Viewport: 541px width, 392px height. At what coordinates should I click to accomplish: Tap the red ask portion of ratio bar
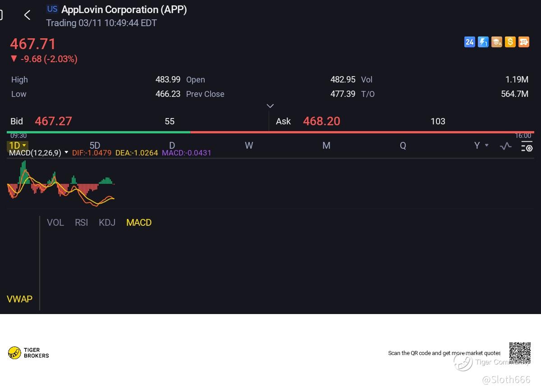click(x=362, y=132)
